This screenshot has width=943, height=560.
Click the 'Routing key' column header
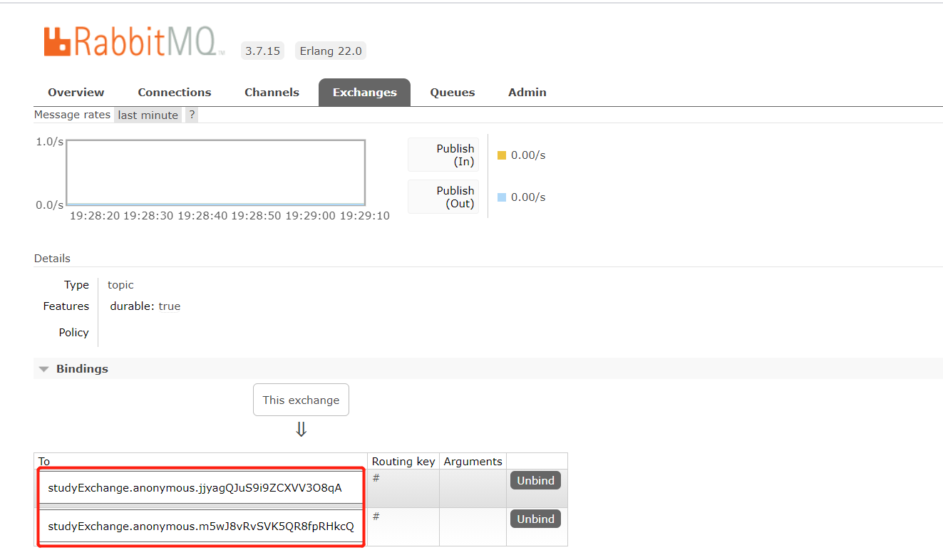click(x=403, y=461)
